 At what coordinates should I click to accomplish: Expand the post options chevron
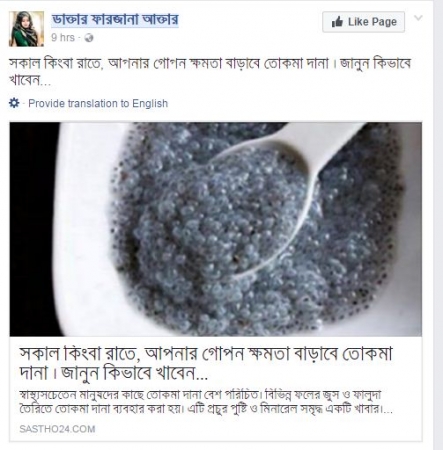pos(418,18)
